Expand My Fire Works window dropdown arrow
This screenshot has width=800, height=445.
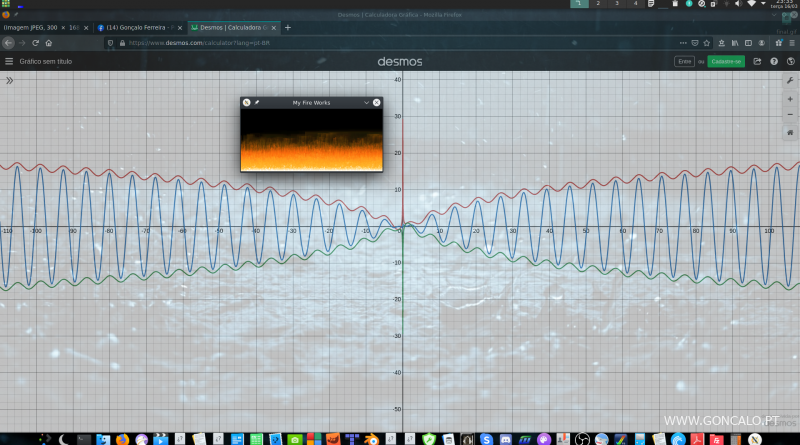(x=366, y=102)
